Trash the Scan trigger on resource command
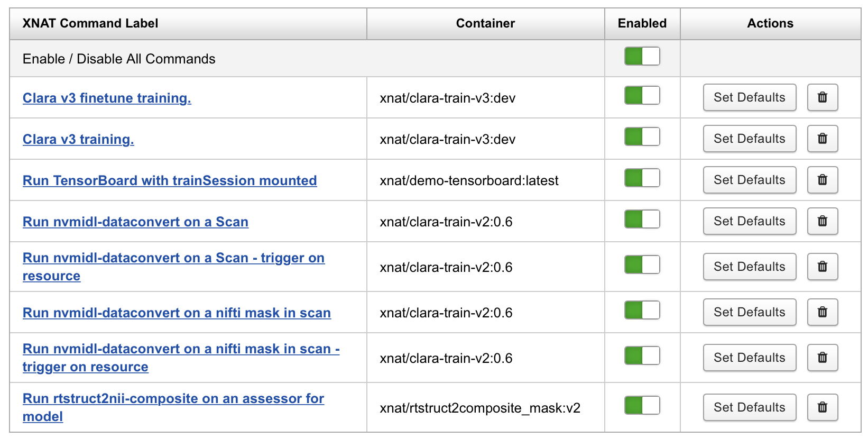The image size is (868, 438). (x=822, y=267)
